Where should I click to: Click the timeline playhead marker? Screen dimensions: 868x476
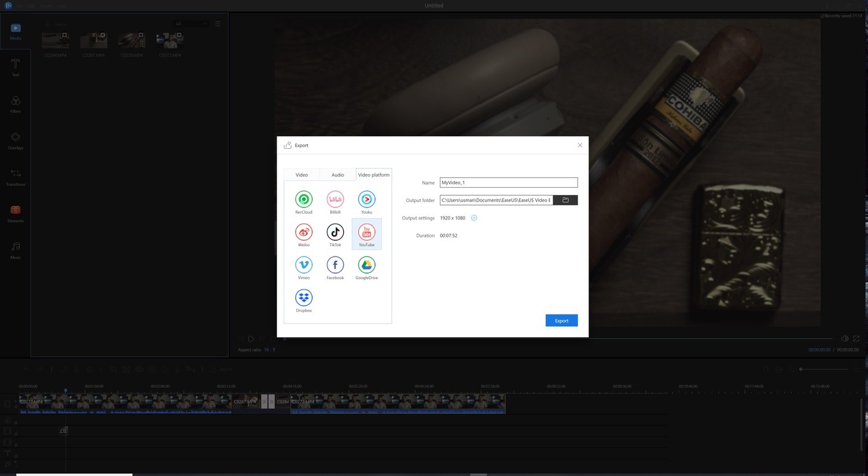click(x=65, y=391)
